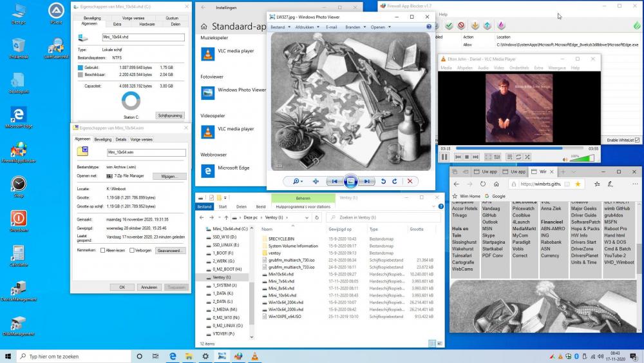Go to the next photo in Photo Viewer
This screenshot has height=363, width=644.
[366, 181]
